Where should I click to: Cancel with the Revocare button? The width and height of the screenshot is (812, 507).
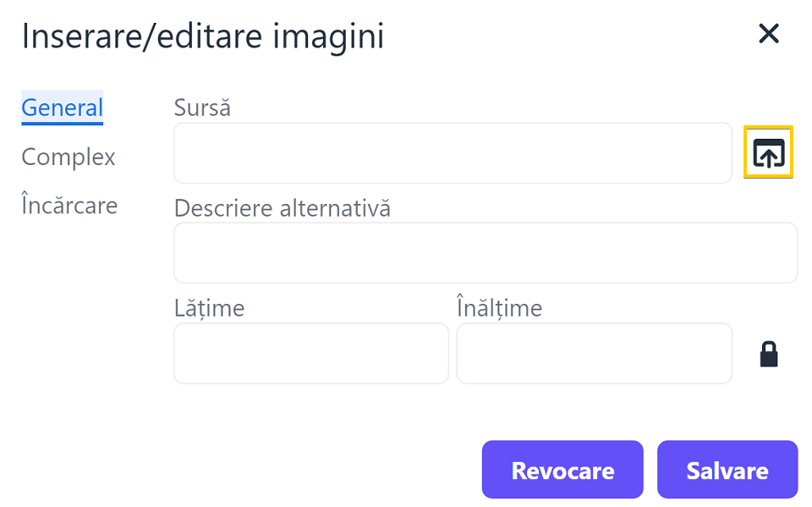coord(562,470)
